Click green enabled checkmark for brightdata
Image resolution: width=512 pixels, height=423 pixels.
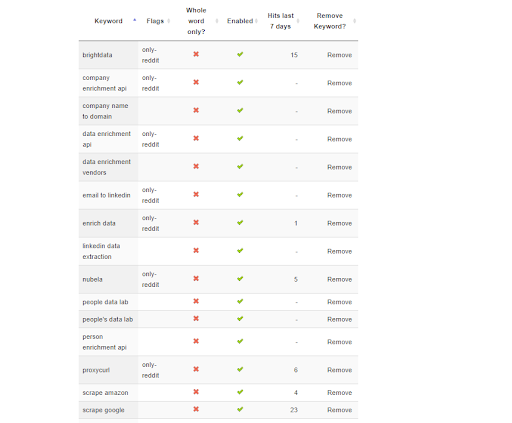coord(240,54)
